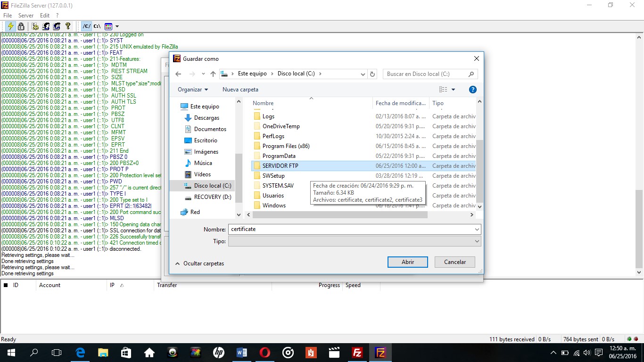Image resolution: width=644 pixels, height=362 pixels.
Task: Open the Groups dialog icon
Action: tap(56, 26)
